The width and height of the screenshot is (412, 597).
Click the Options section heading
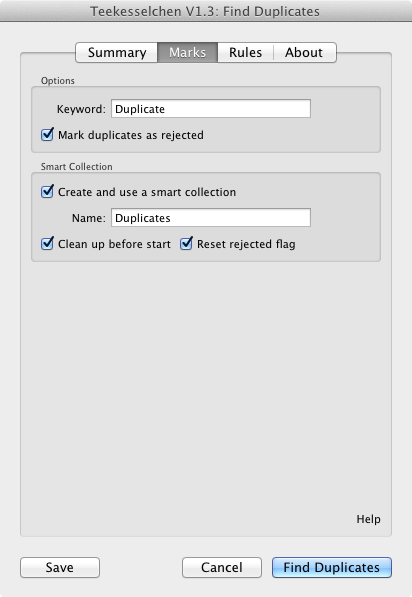coord(58,81)
